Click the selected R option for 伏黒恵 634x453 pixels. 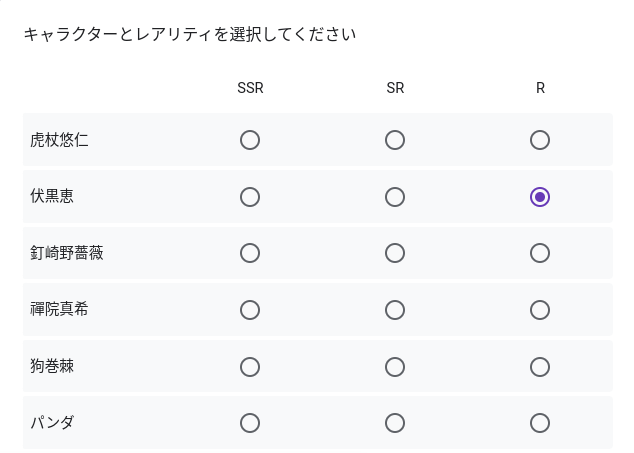(540, 197)
